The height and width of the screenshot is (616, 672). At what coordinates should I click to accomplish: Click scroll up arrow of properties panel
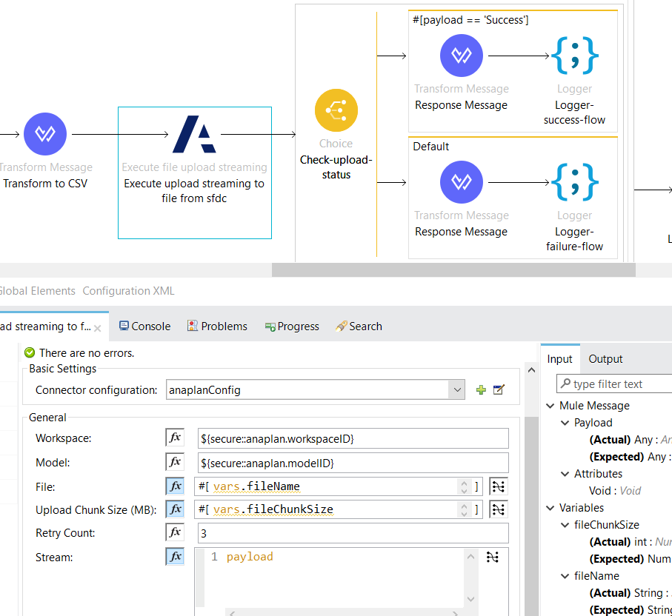pos(531,370)
